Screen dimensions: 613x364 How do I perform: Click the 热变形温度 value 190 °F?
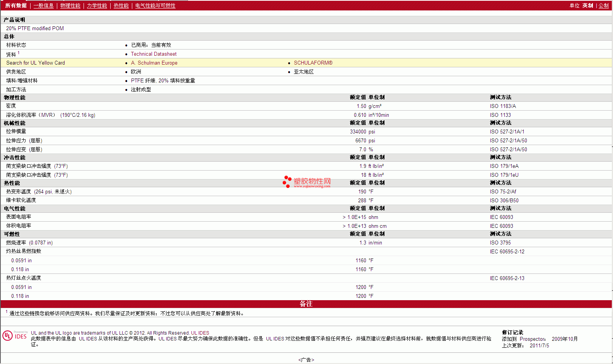(x=365, y=192)
